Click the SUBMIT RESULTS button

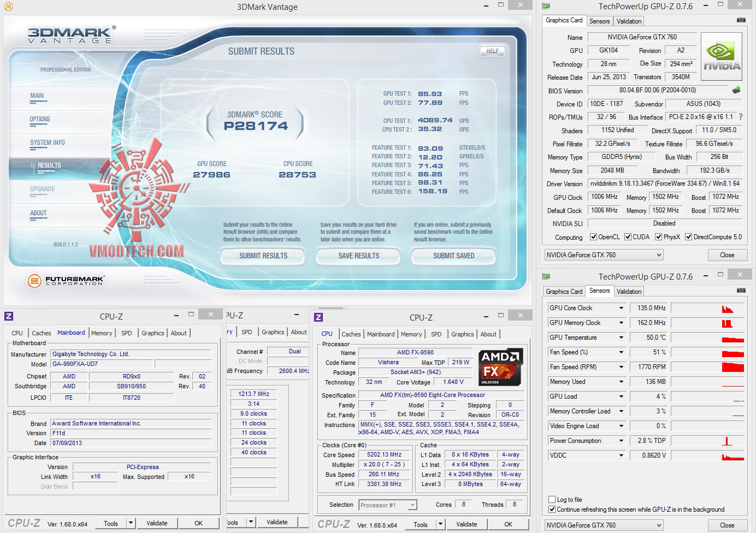click(x=263, y=256)
